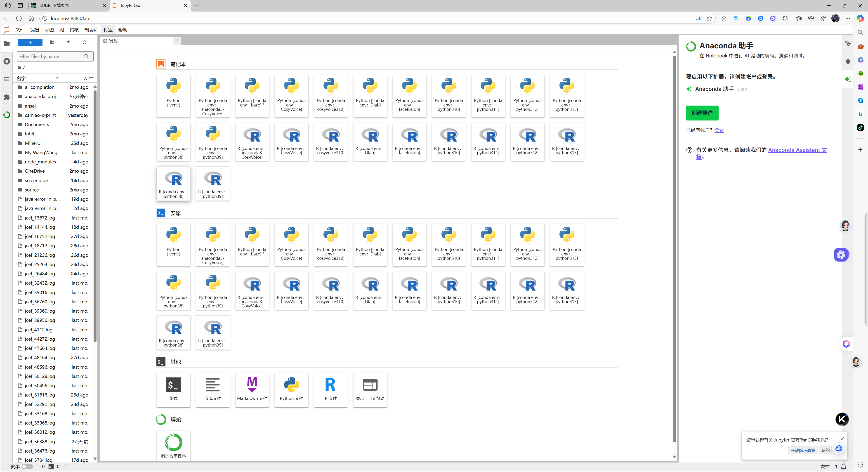Toggle the Simple mode switch
This screenshot has height=472, width=868.
27,467
